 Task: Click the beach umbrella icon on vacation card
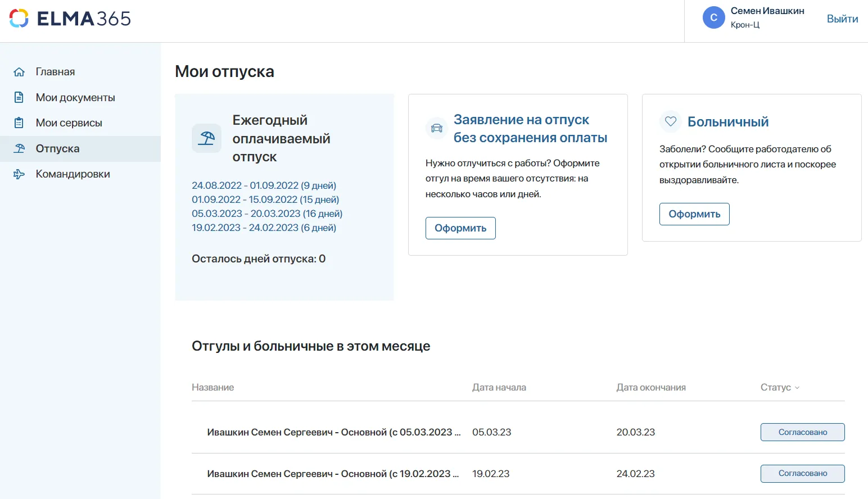(206, 138)
